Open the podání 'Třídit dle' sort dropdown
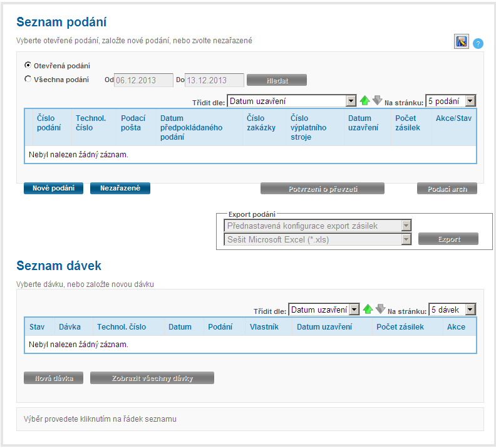The height and width of the screenshot is (448, 496). pyautogui.click(x=292, y=101)
